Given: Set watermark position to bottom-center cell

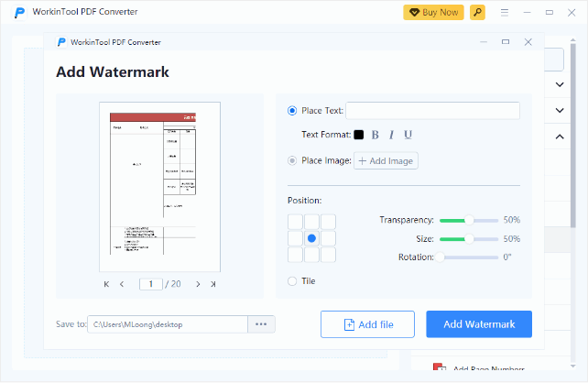Looking at the screenshot, I should (x=311, y=255).
